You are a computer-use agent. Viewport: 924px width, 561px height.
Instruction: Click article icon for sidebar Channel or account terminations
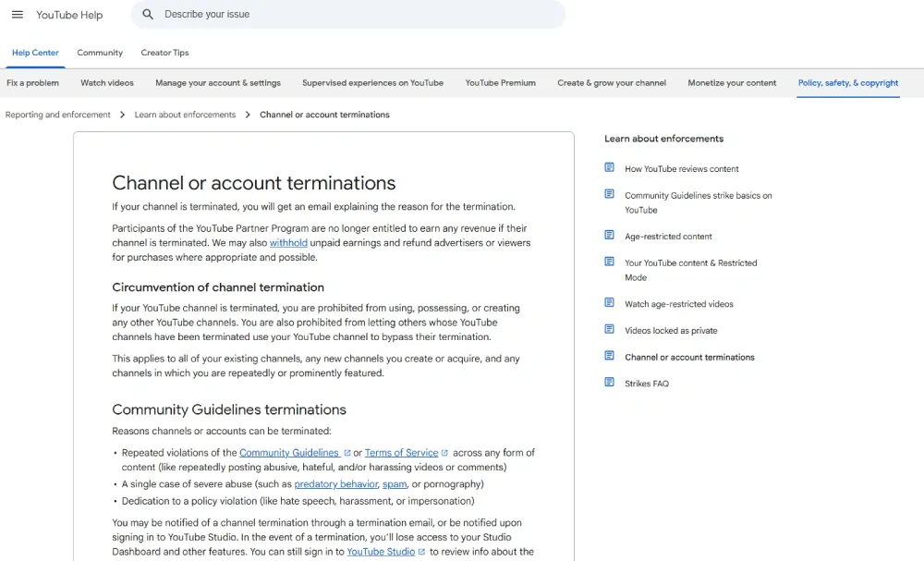pos(609,356)
